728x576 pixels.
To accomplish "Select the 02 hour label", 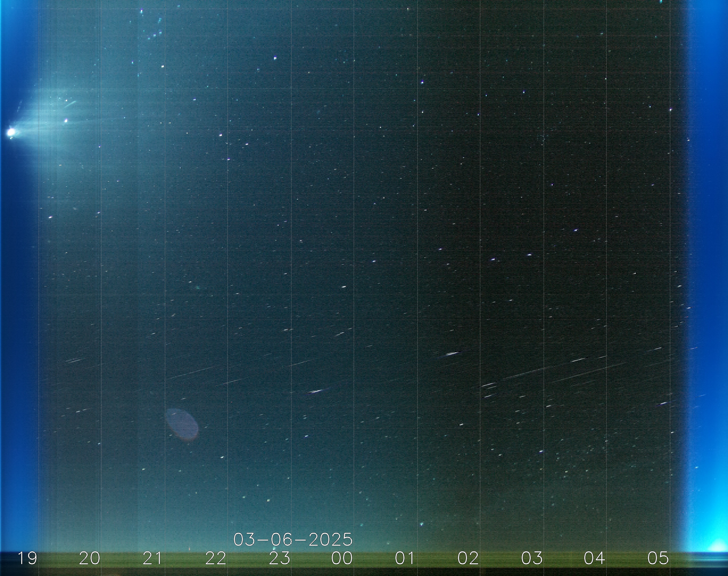I will pos(468,558).
